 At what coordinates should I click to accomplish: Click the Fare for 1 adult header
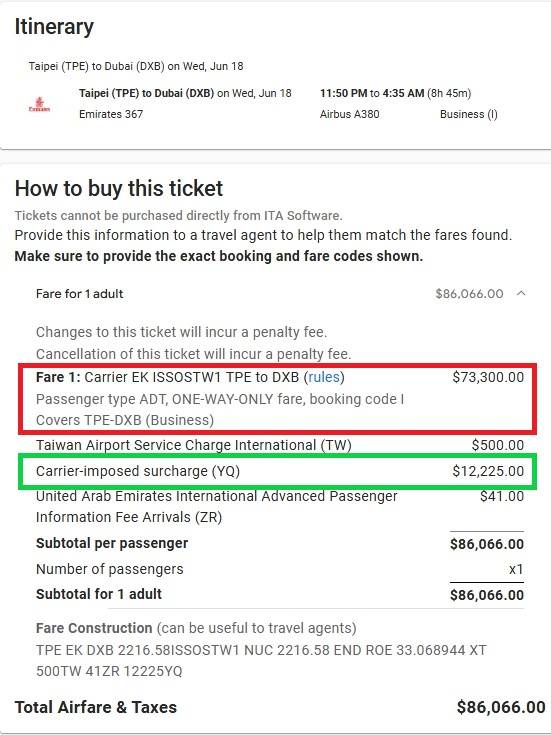[79, 294]
